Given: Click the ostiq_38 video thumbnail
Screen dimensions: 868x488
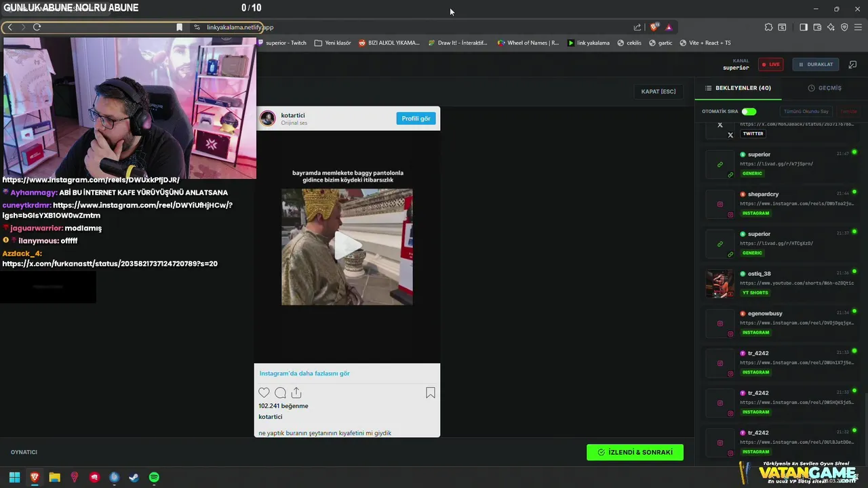Looking at the screenshot, I should [x=720, y=284].
